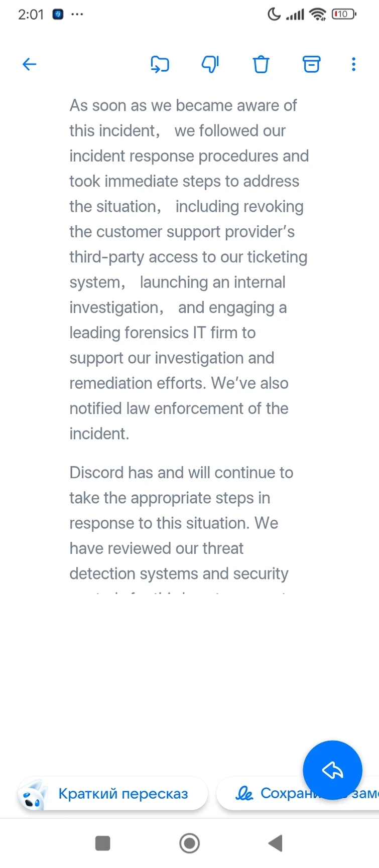
Task: Tap the paragraph starting 'Discord has and will'
Action: [x=181, y=523]
